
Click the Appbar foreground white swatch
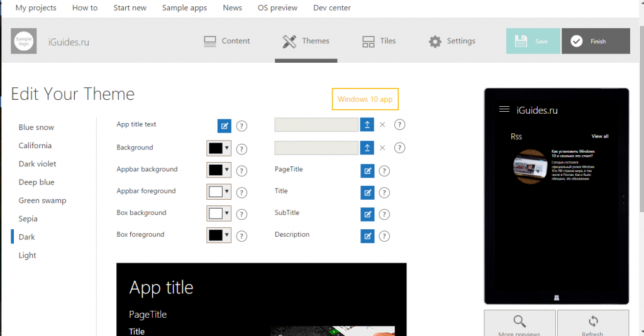[x=216, y=192]
